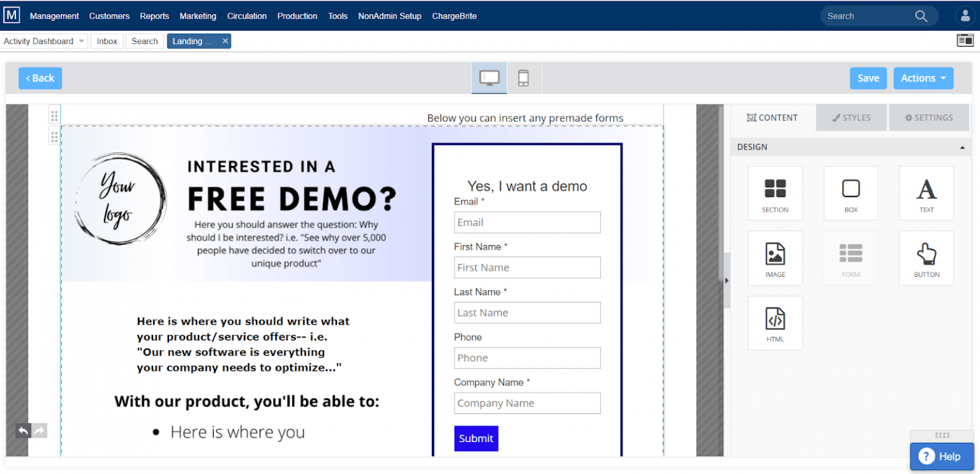980x474 pixels.
Task: Save the landing page
Action: [x=868, y=78]
